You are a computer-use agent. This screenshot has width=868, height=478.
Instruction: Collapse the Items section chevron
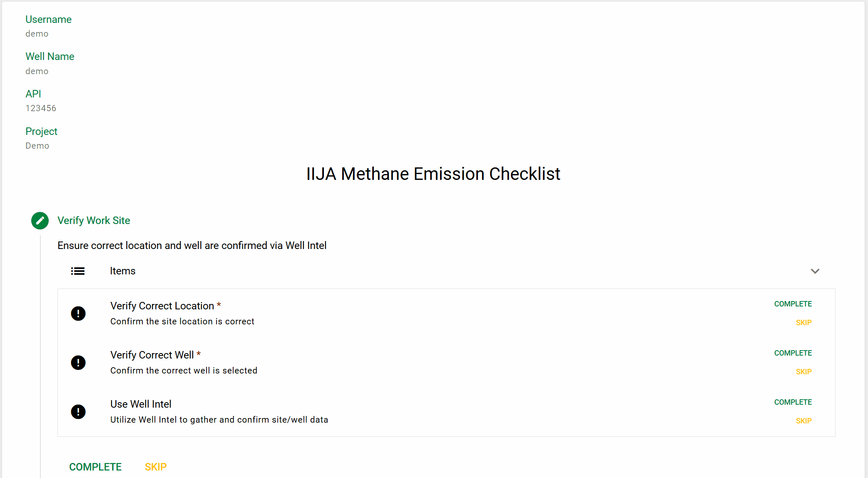pyautogui.click(x=815, y=271)
